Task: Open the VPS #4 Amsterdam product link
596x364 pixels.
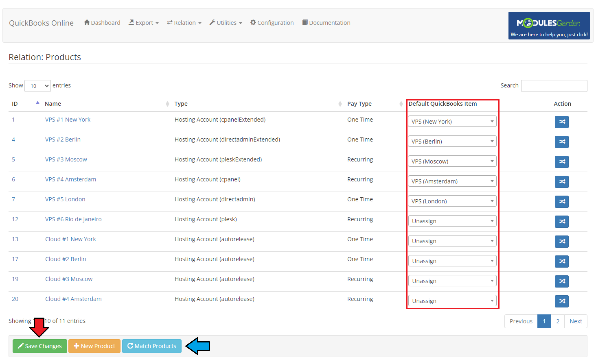Action: pos(70,179)
